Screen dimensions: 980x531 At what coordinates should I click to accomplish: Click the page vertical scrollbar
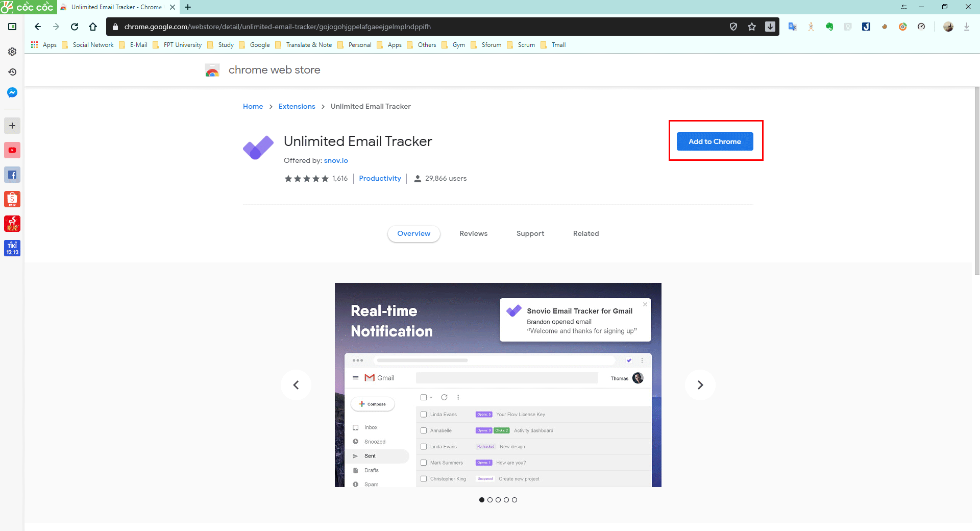pos(977,181)
